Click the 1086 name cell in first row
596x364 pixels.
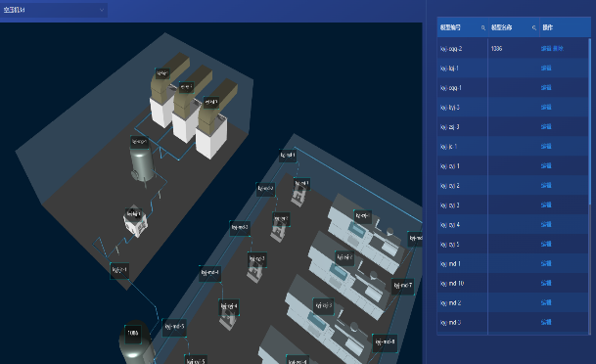click(x=496, y=49)
